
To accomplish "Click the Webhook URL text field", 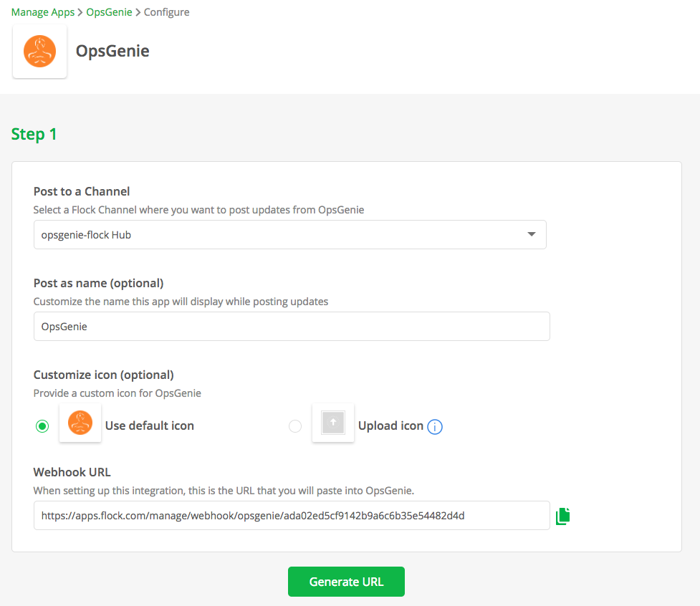I will (x=292, y=516).
